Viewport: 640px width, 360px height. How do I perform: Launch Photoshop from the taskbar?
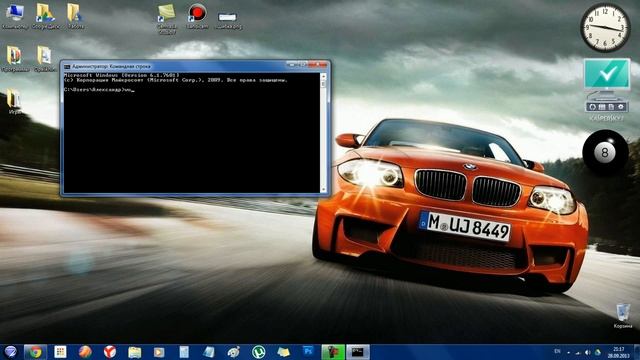coord(308,351)
